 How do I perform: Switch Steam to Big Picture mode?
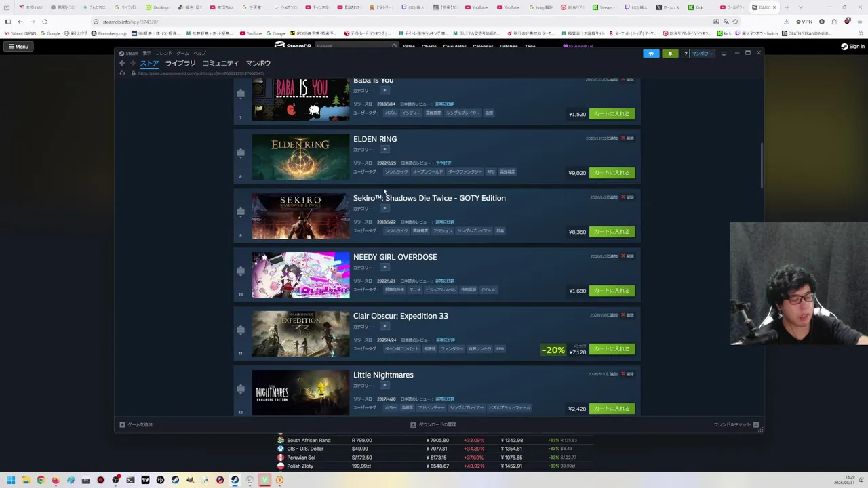coord(724,53)
